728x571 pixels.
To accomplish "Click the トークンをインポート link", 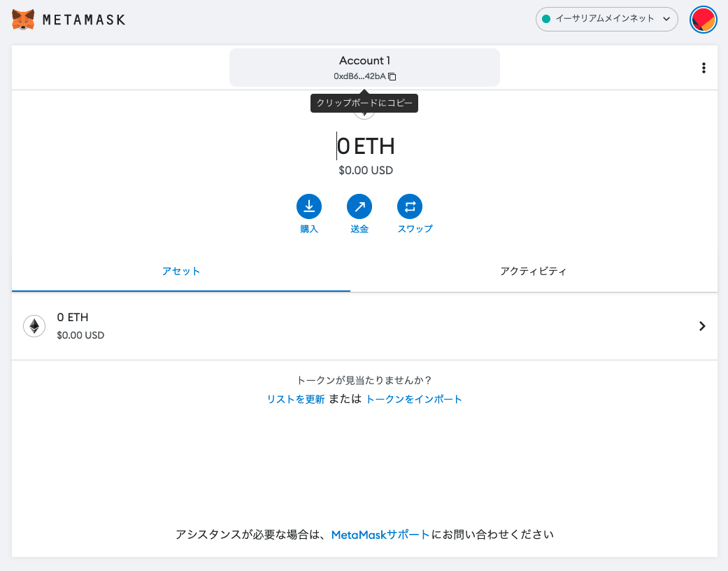I will tap(414, 399).
